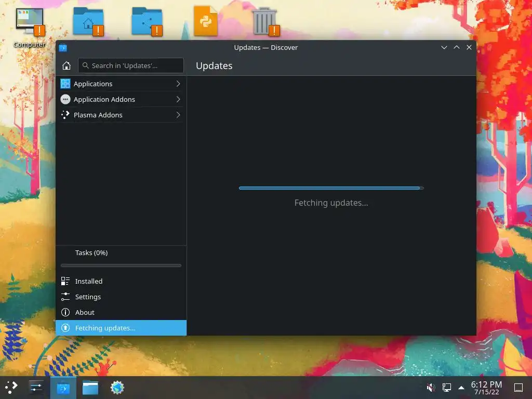Viewport: 532px width, 399px height.
Task: Click the search field in Updates
Action: 130,65
